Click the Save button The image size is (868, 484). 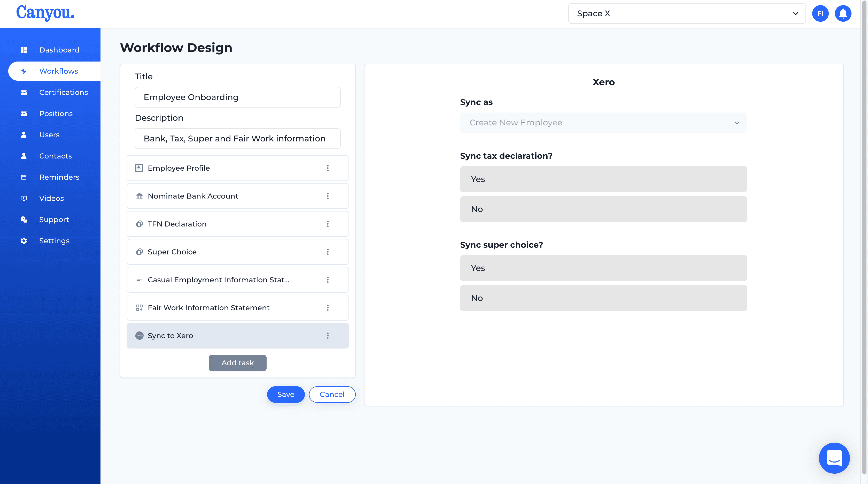point(286,394)
